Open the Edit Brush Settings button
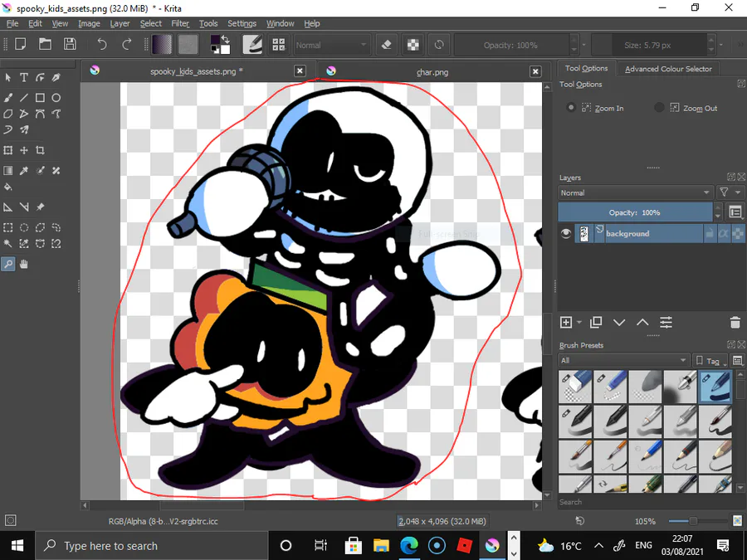 252,45
